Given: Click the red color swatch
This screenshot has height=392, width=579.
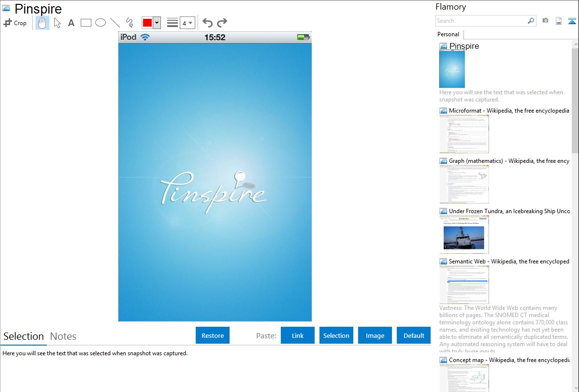Looking at the screenshot, I should click(147, 23).
